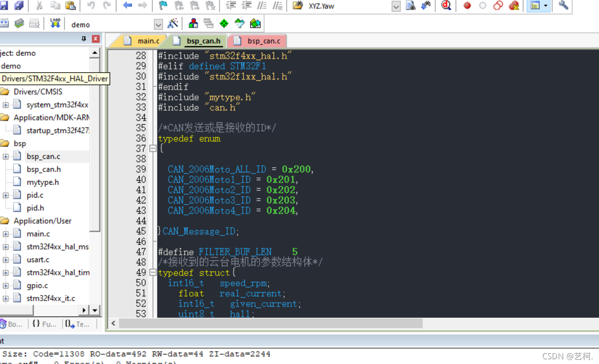
Task: Toggle a breakpoint with the red circle
Action: click(466, 6)
